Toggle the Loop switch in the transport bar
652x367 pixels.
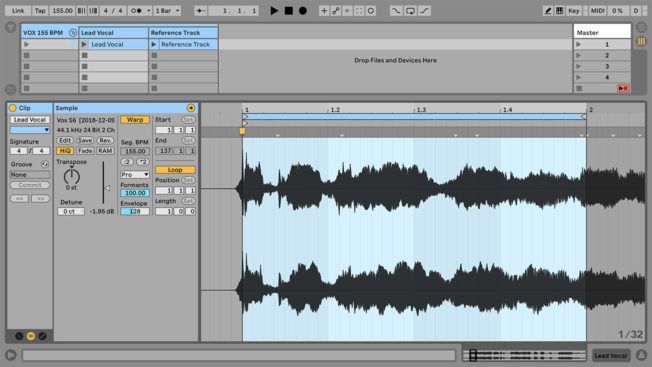[410, 11]
